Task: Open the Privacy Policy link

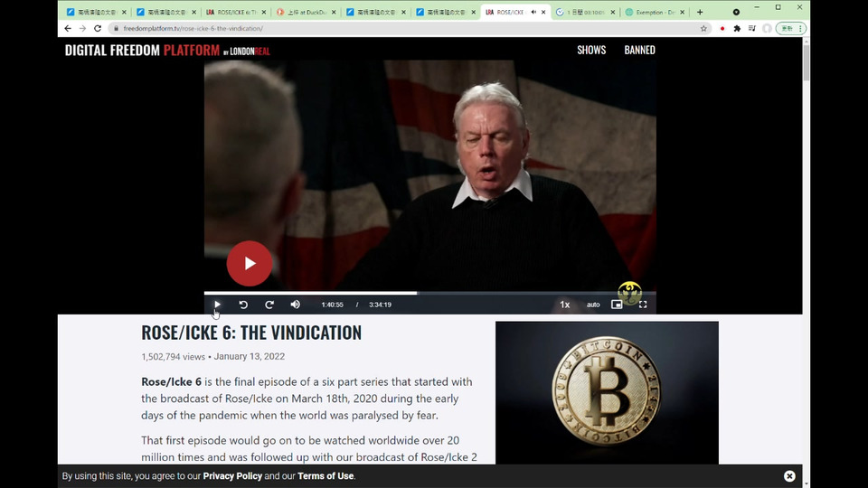Action: (x=232, y=476)
